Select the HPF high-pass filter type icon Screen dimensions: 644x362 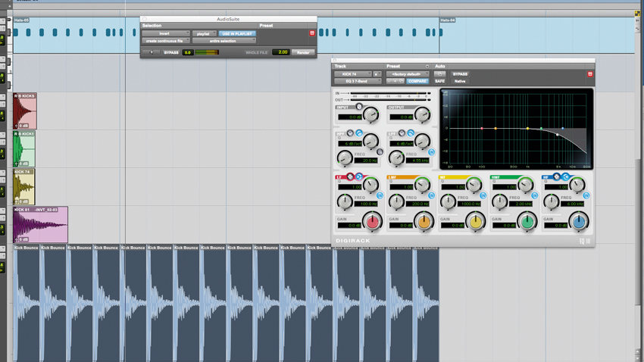coord(359,133)
